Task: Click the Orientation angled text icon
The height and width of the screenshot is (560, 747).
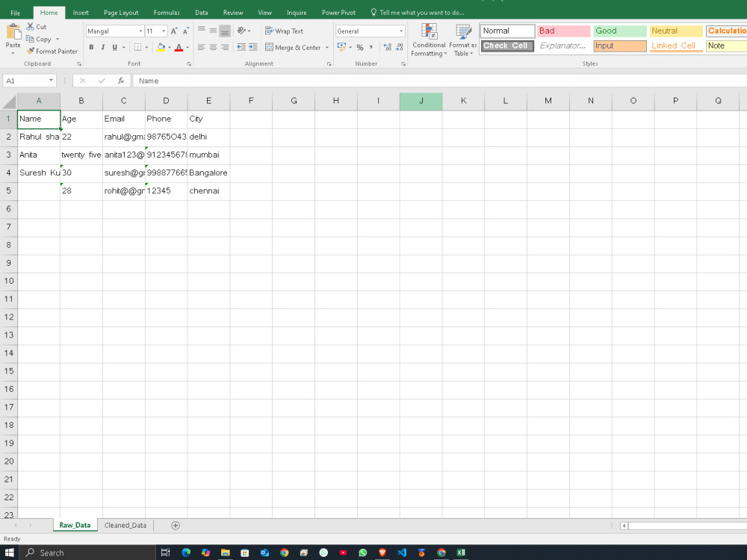Action: coord(241,31)
